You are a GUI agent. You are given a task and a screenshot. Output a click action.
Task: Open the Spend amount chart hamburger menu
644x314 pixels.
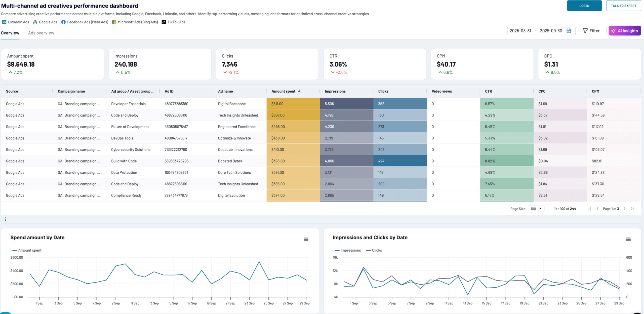click(x=306, y=239)
